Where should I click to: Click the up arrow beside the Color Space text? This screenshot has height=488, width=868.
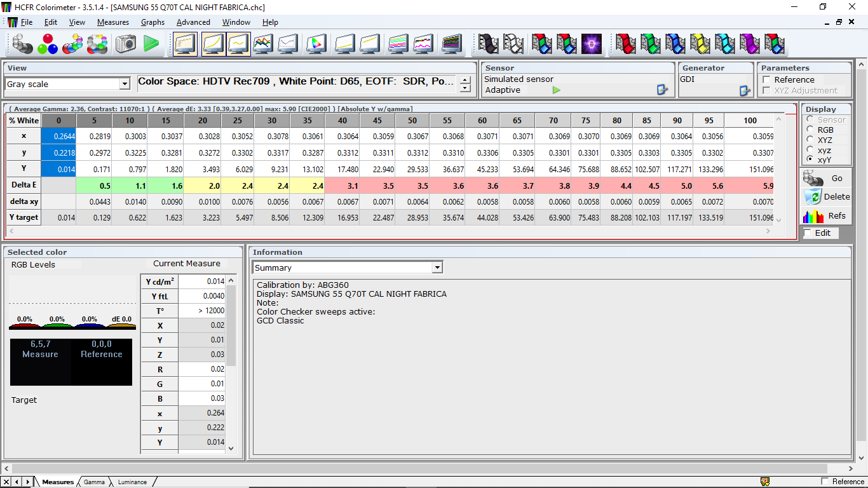tap(466, 80)
